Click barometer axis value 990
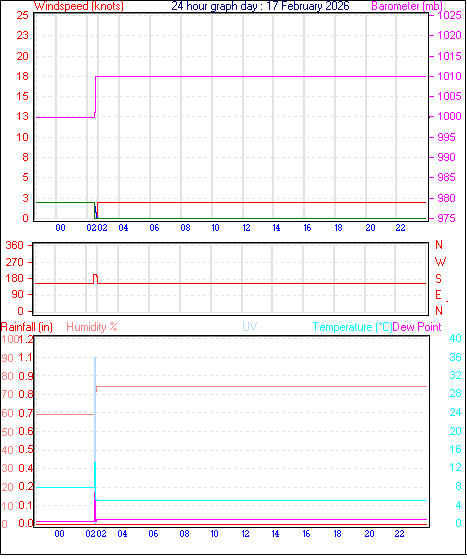Image resolution: width=467 pixels, height=559 pixels. click(446, 157)
